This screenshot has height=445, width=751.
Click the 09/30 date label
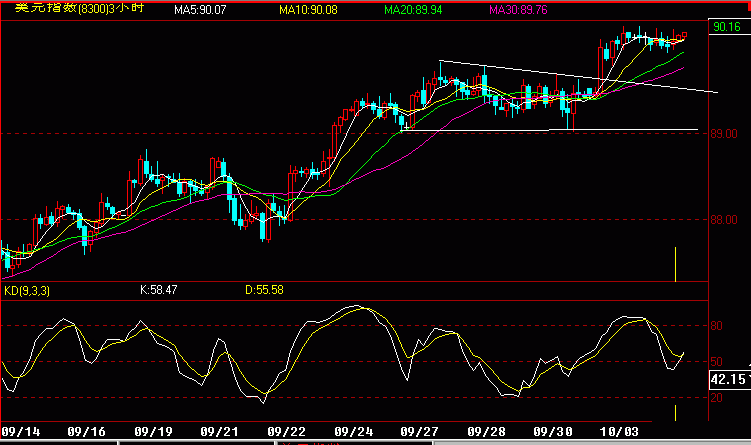point(553,432)
